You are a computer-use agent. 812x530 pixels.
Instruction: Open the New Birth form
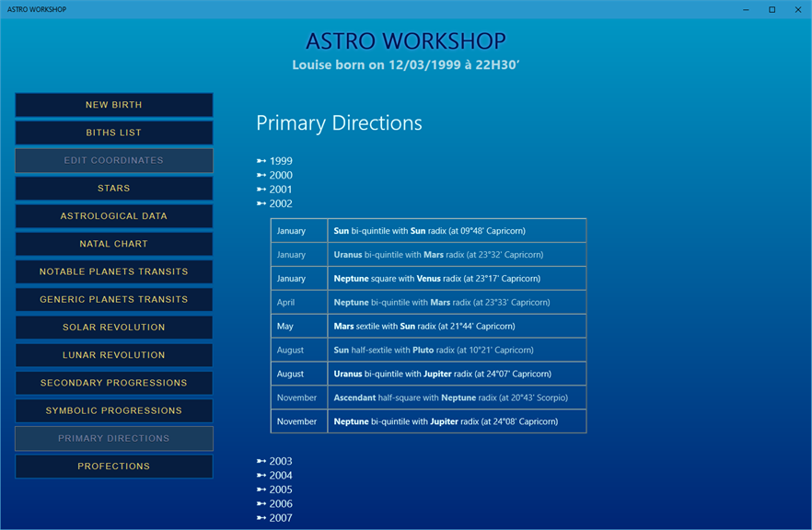[114, 105]
